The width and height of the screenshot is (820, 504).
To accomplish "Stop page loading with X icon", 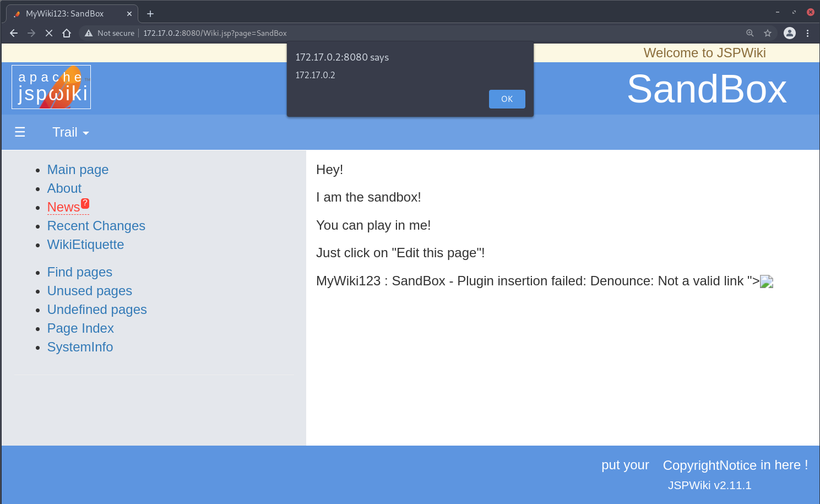I will (x=49, y=33).
